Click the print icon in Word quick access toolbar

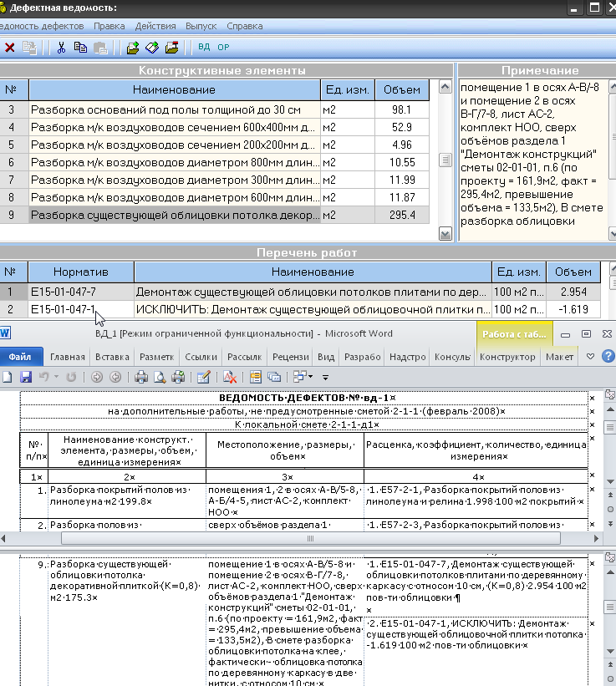click(141, 377)
